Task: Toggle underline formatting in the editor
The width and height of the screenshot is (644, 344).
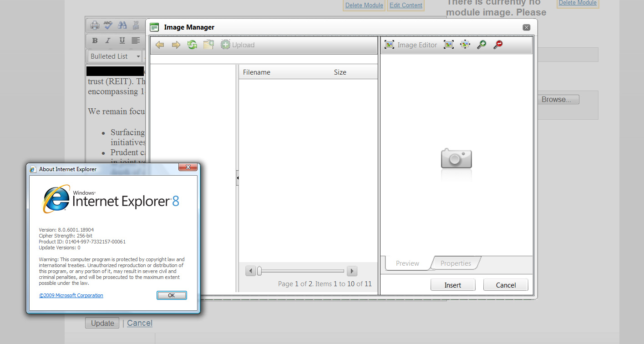Action: click(x=122, y=40)
